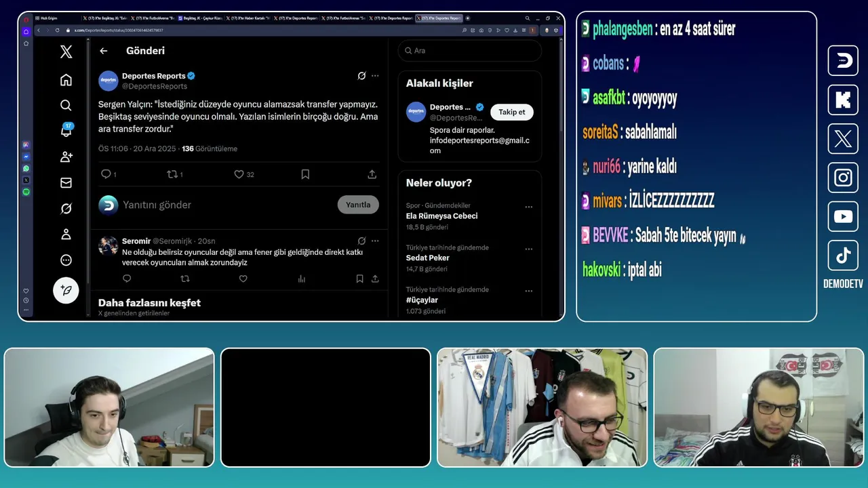Click the TikTok logo in overlay

click(843, 256)
